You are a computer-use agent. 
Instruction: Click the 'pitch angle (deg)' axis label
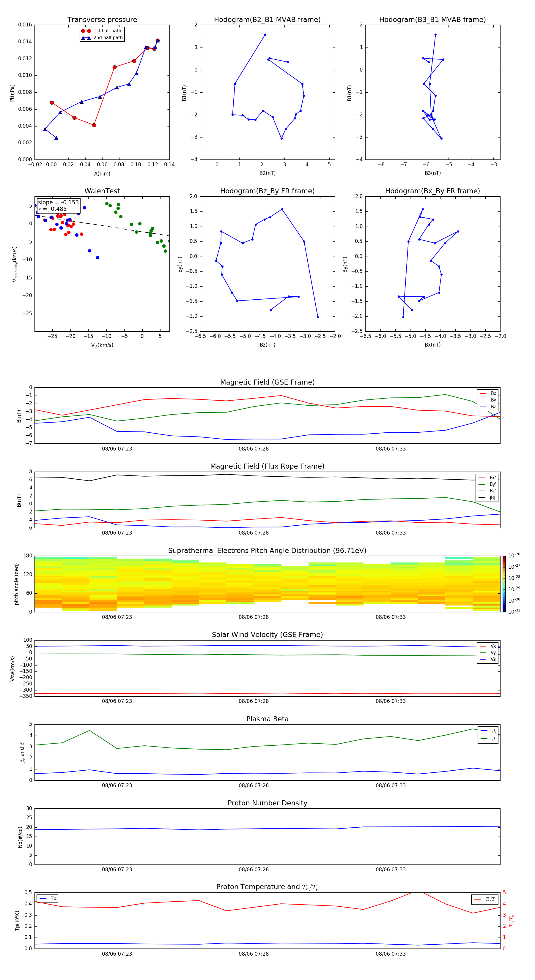coord(16,584)
